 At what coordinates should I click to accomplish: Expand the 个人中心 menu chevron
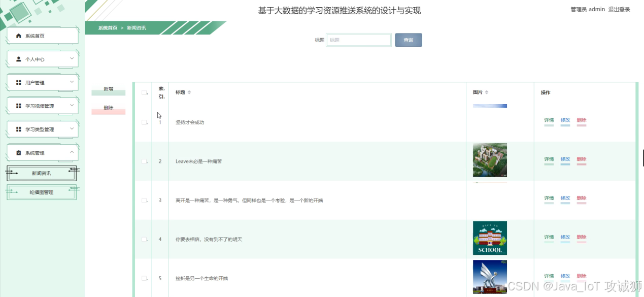[x=72, y=58]
